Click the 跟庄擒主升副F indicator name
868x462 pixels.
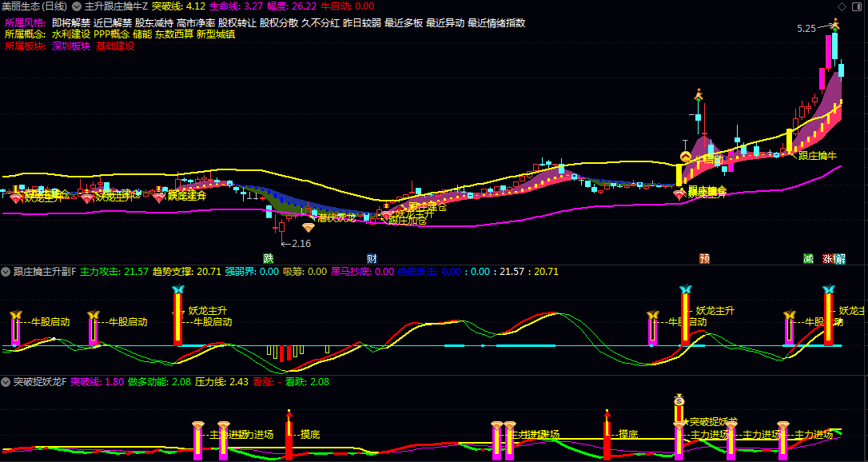[x=45, y=272]
